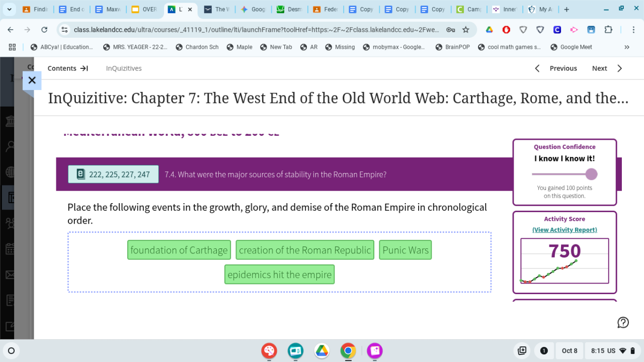The height and width of the screenshot is (362, 644).
Task: Open a new browser tab
Action: [567, 9]
